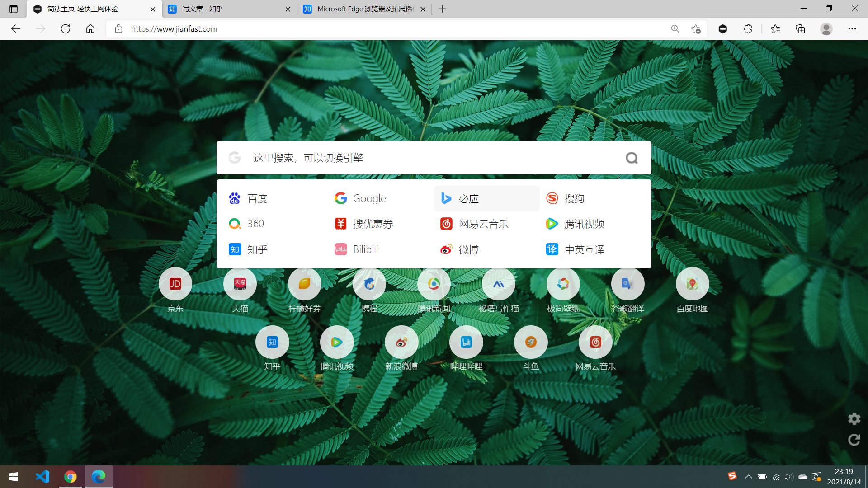This screenshot has height=488, width=868.
Task: Open Edge settings and more menu
Action: point(852,29)
